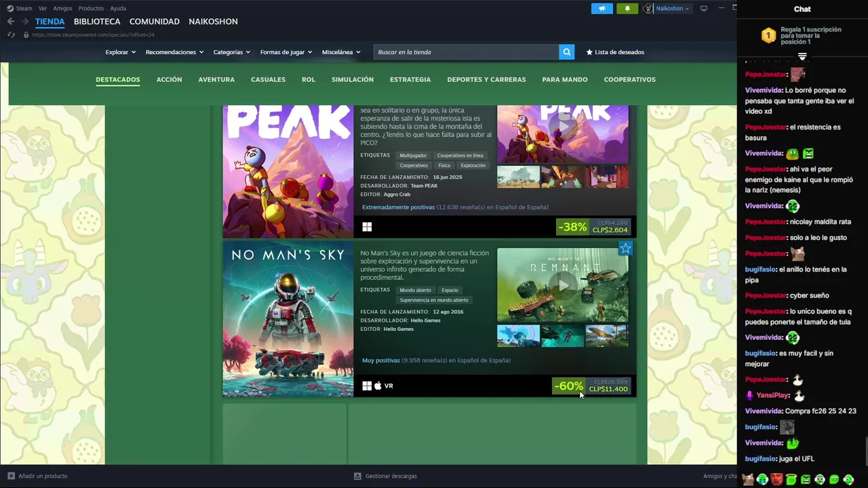Switch to the BIBLIOTECA tab

point(97,22)
